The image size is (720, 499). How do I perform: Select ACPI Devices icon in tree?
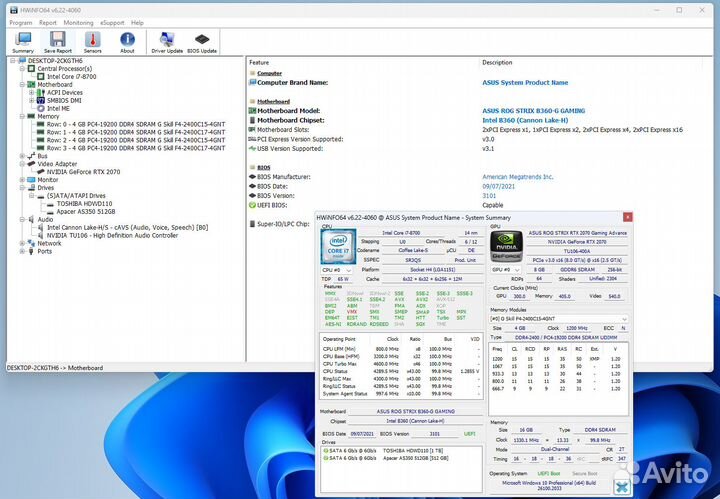pyautogui.click(x=41, y=92)
